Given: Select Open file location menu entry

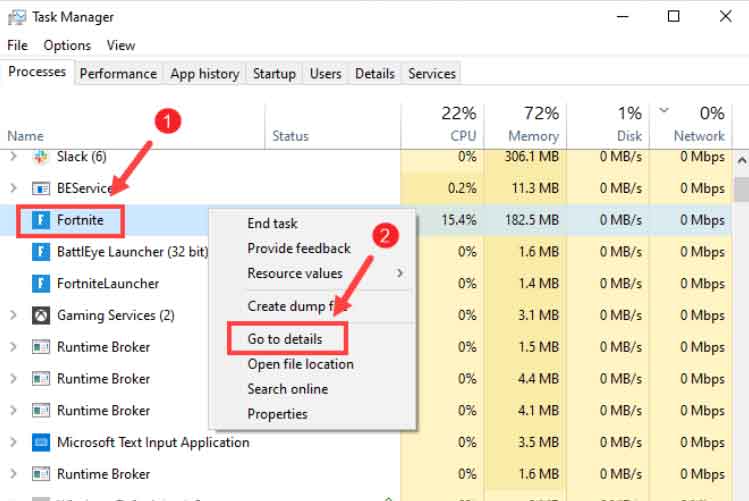Looking at the screenshot, I should click(300, 364).
